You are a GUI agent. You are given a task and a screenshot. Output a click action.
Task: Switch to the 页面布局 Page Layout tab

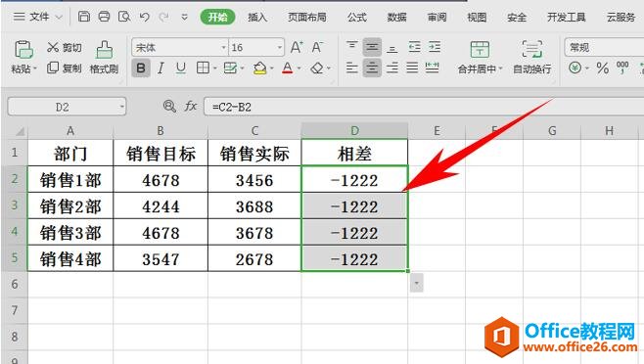pos(307,17)
